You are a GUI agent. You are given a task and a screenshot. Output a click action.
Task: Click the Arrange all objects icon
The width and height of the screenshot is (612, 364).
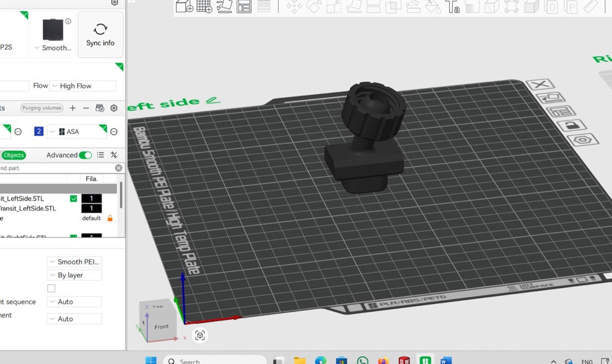244,6
